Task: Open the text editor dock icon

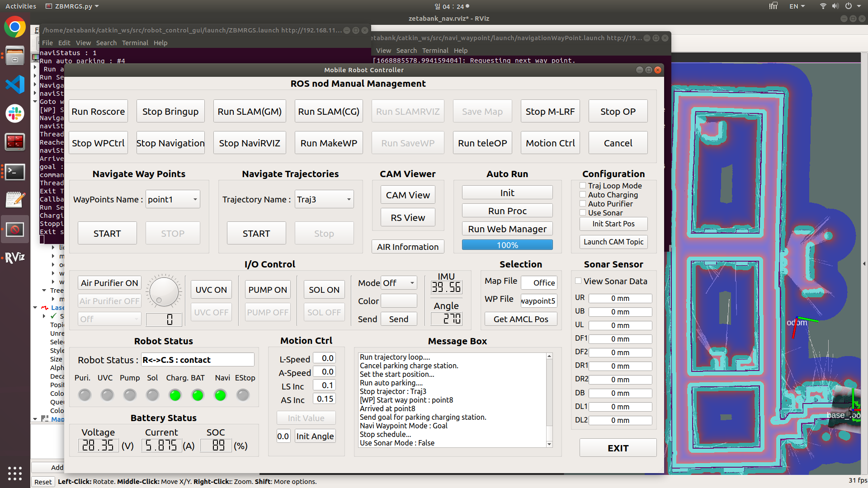Action: pos(15,200)
